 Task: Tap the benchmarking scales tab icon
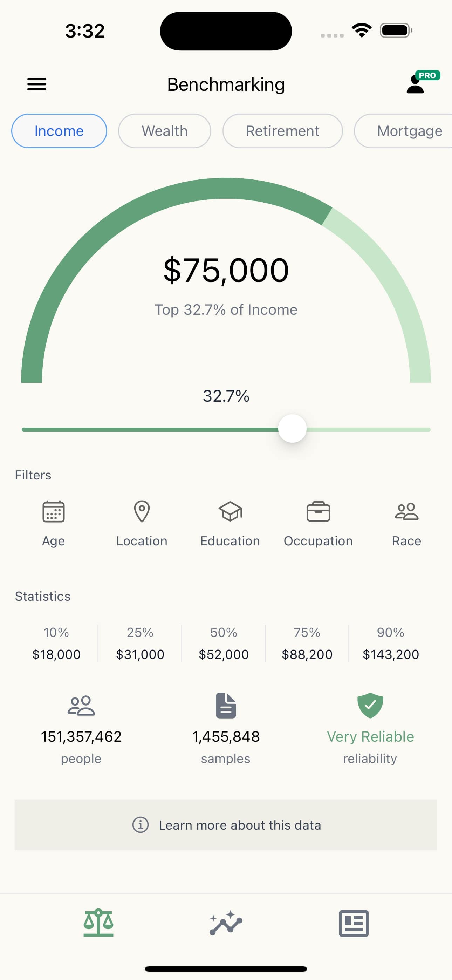[x=98, y=923]
